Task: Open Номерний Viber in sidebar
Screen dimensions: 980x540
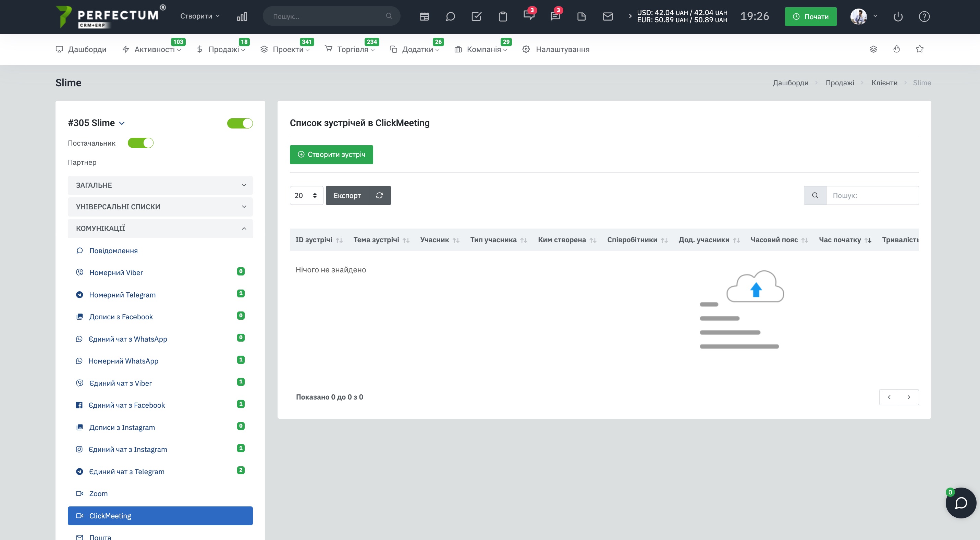Action: point(160,273)
